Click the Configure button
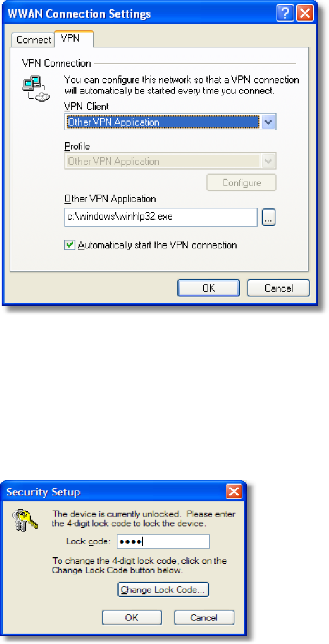 [x=241, y=182]
